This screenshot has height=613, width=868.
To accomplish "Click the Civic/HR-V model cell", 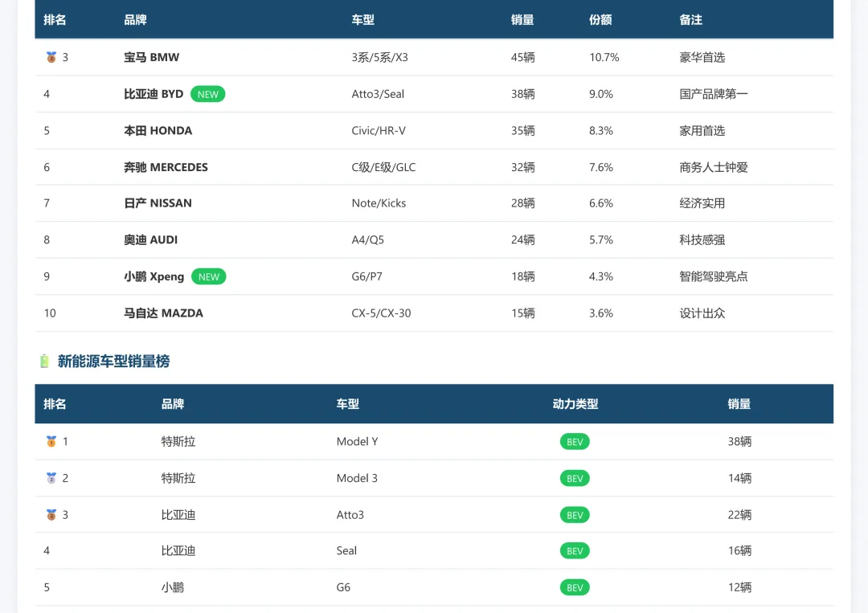I will point(379,131).
